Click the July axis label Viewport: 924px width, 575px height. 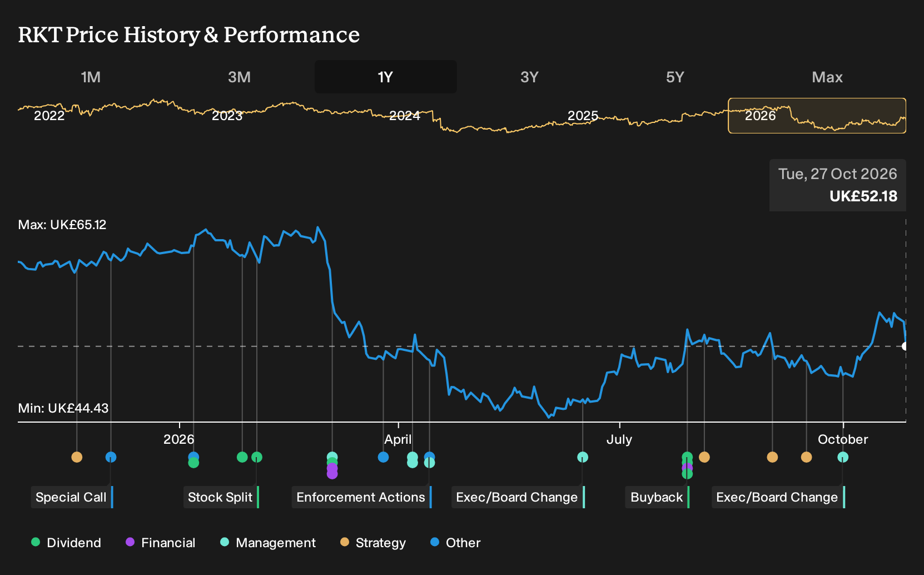click(619, 439)
